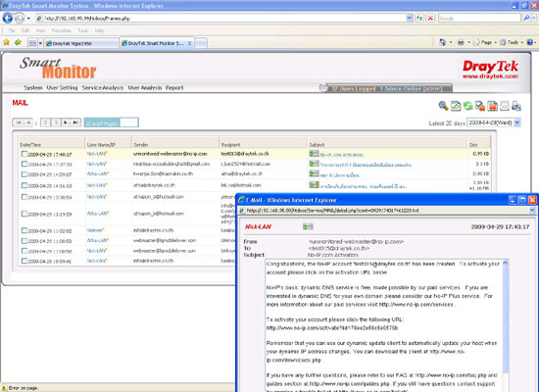Click Nick-LAN link in the 17:40:17 row

tap(97, 154)
